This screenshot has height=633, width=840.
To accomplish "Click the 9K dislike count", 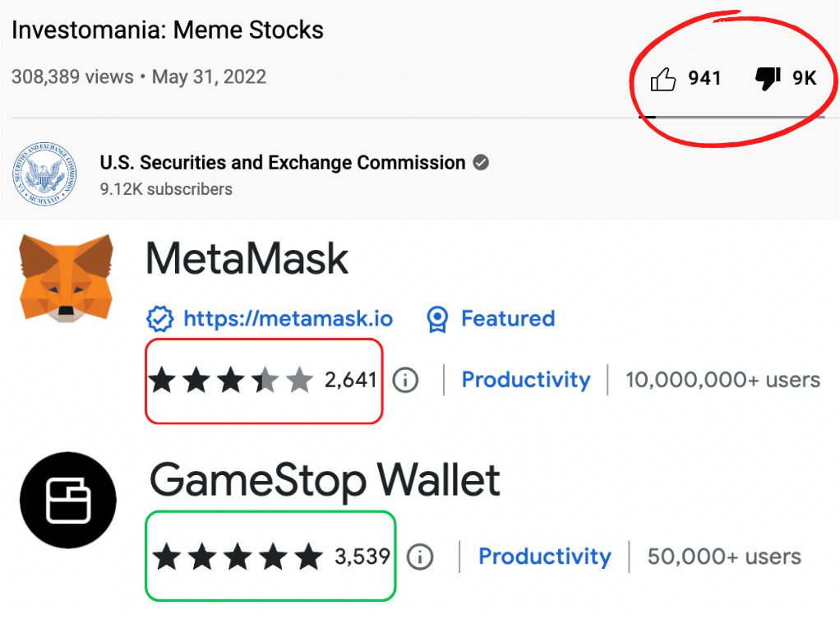I will pyautogui.click(x=804, y=78).
